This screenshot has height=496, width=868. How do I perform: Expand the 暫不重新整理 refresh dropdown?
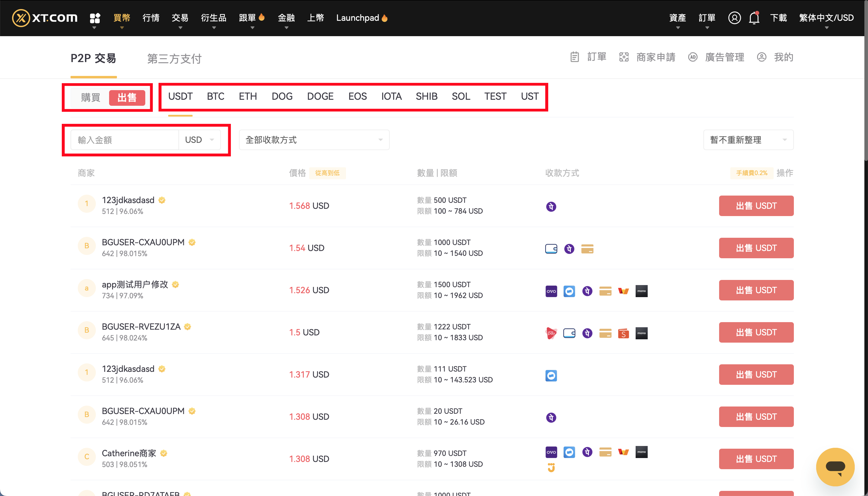click(x=748, y=140)
